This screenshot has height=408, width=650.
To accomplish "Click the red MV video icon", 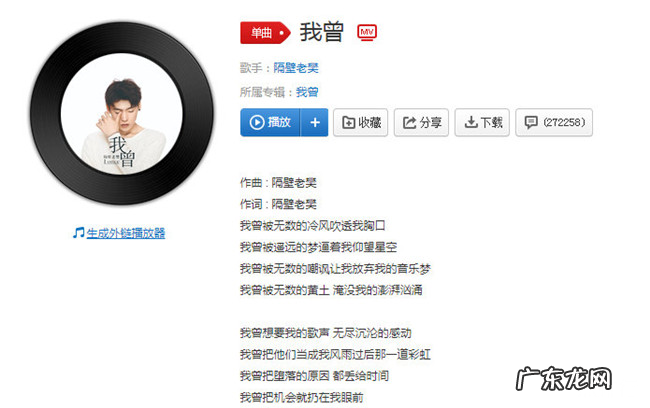I will click(x=367, y=32).
